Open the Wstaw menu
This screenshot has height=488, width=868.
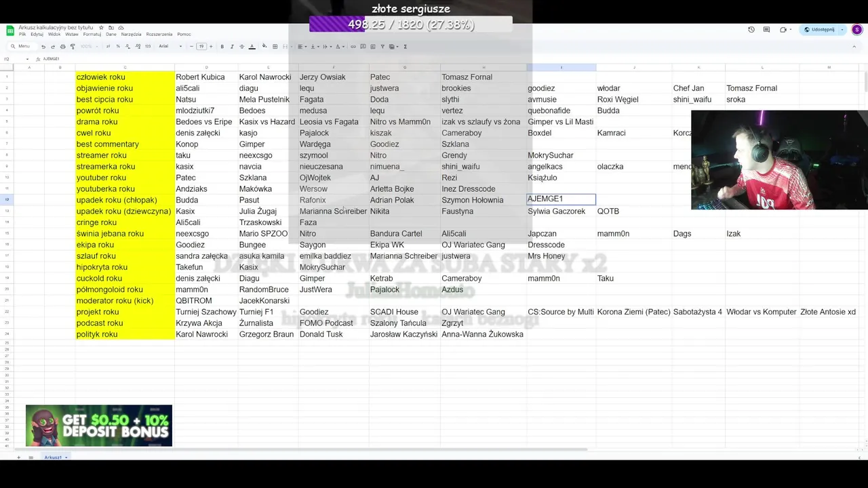coord(72,34)
